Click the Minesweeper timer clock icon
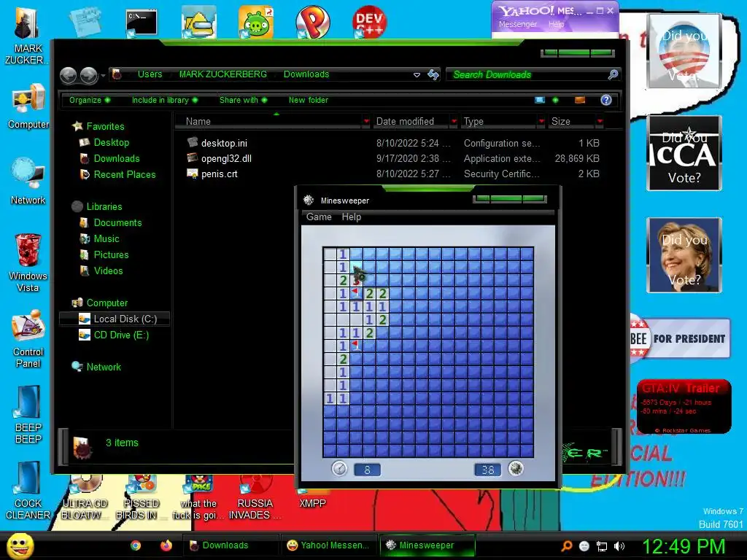 click(x=339, y=469)
